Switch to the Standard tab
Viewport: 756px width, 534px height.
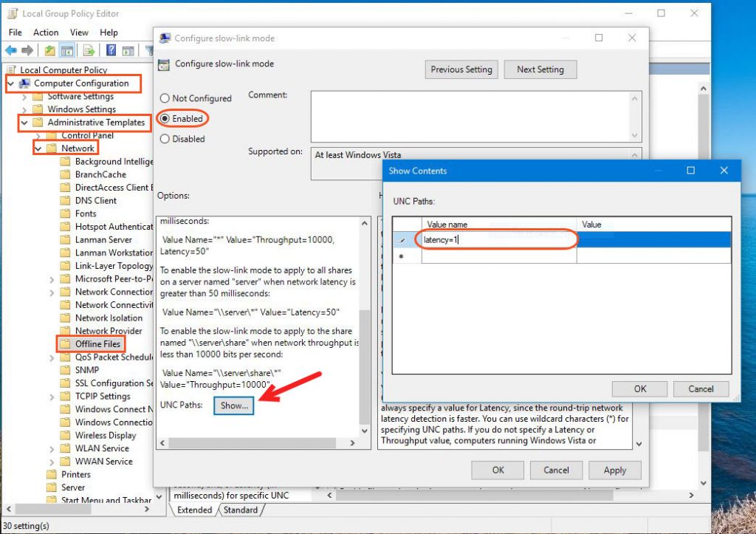[241, 510]
